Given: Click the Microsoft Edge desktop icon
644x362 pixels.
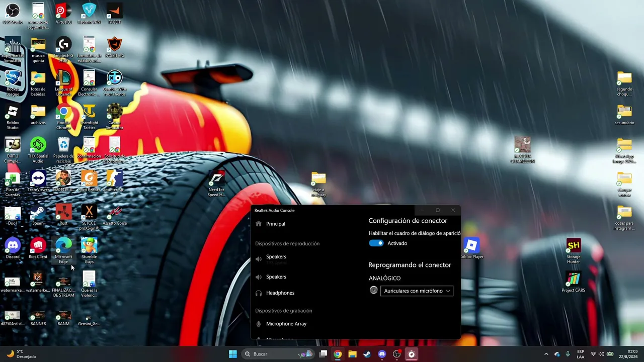Looking at the screenshot, I should tap(63, 251).
